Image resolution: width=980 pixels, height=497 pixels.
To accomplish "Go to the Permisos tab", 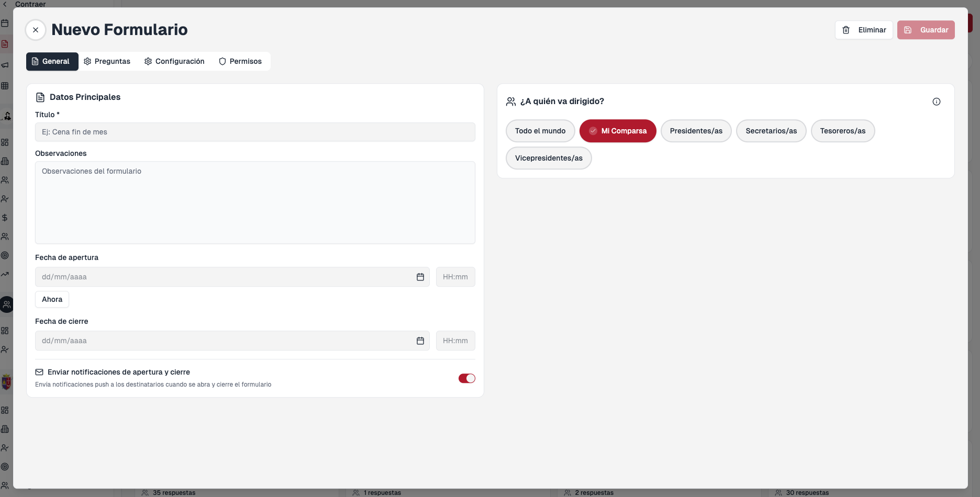I will (240, 61).
